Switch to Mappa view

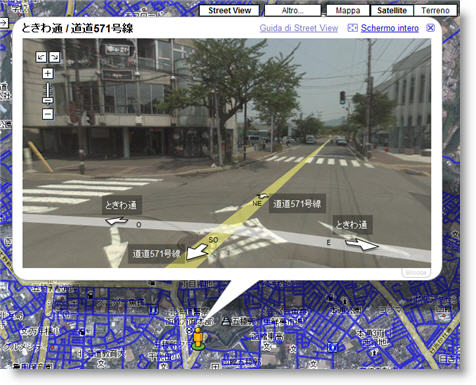(348, 10)
